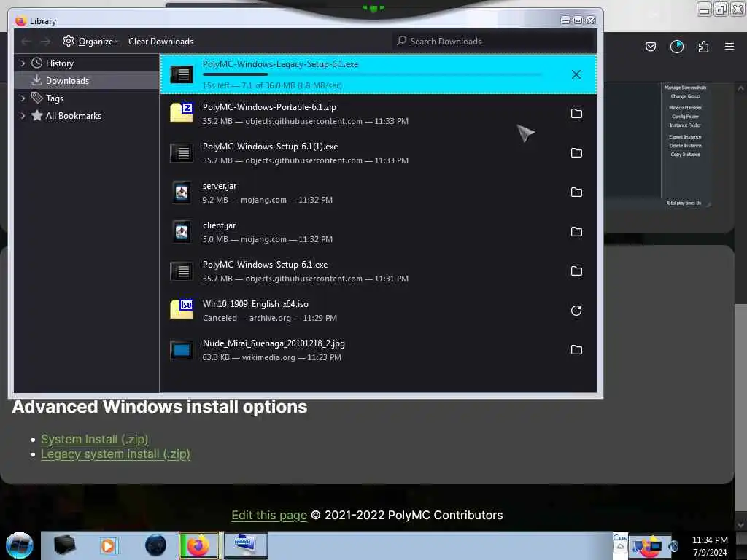
Task: Expand the History tree node
Action: click(x=23, y=63)
